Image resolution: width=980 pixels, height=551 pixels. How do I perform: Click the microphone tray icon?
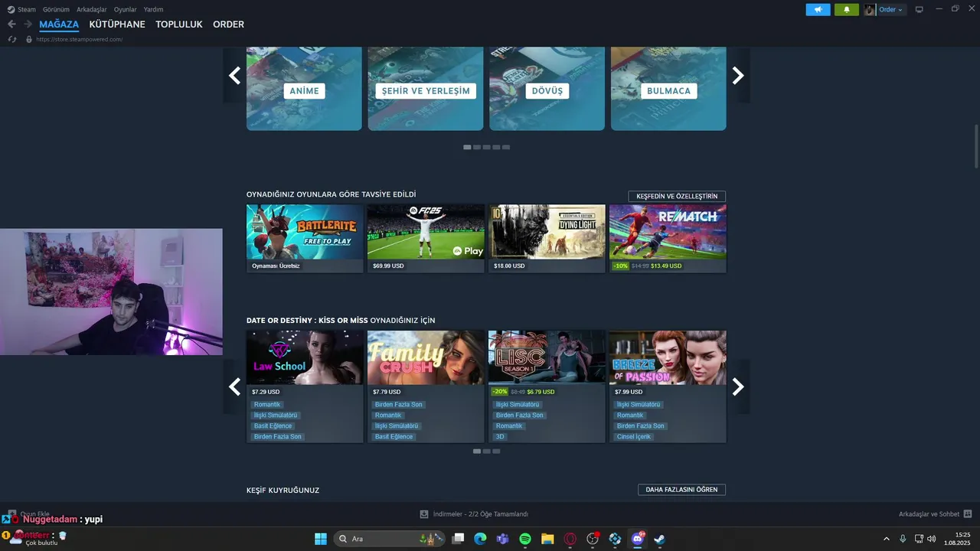pos(903,539)
